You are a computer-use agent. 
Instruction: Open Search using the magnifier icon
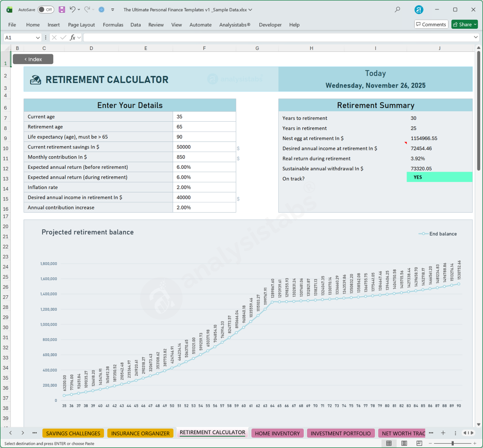coord(397,9)
